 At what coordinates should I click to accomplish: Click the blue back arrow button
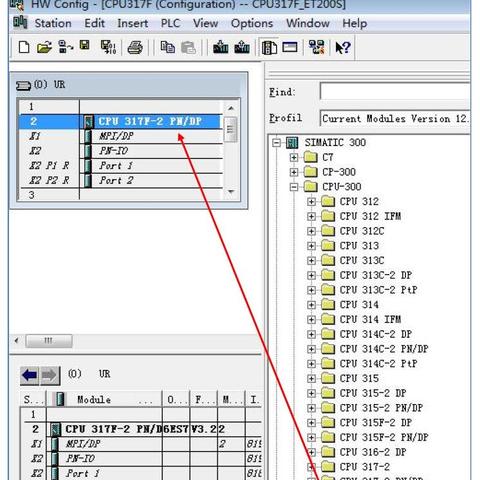tap(30, 376)
